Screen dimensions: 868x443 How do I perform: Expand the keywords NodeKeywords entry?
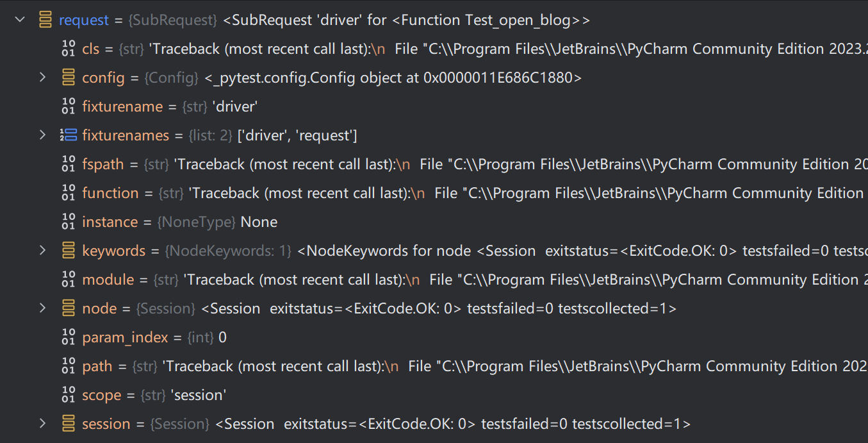(43, 251)
